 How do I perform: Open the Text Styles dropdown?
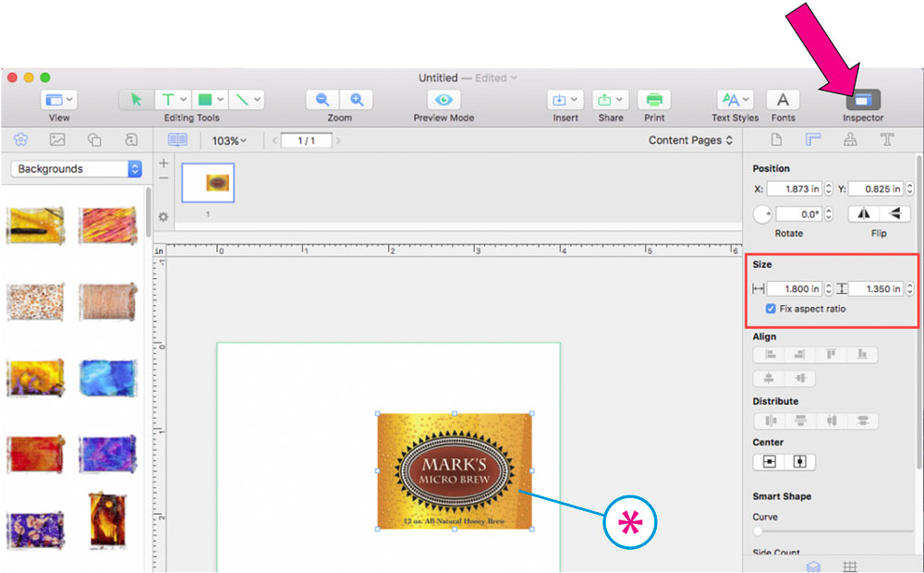pyautogui.click(x=735, y=100)
